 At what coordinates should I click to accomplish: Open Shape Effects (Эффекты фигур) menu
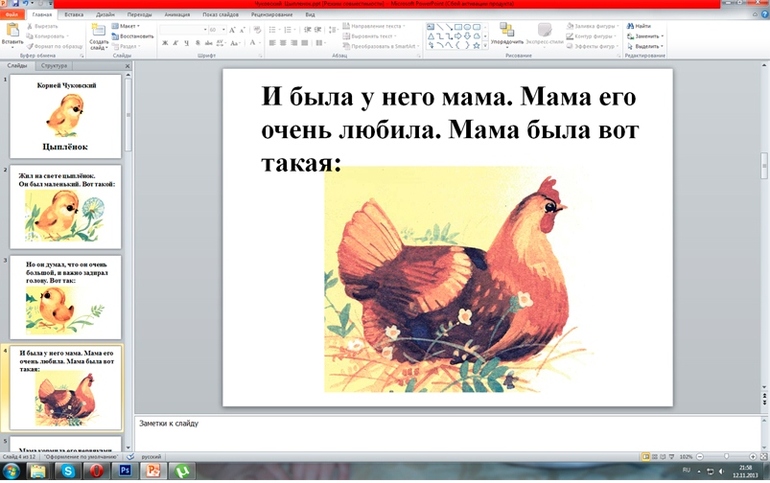[x=592, y=46]
